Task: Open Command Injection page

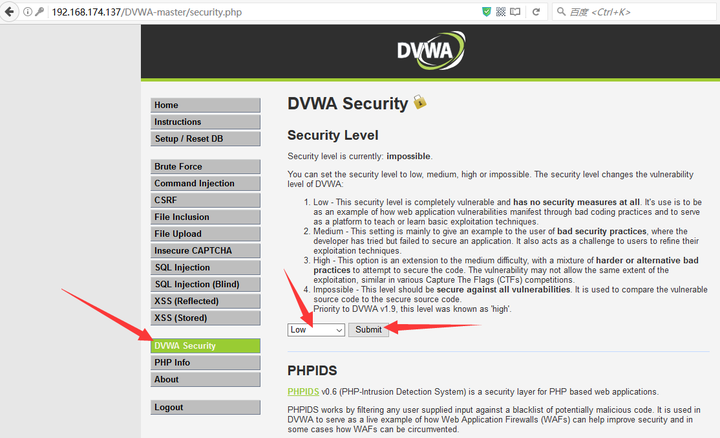Action: (x=205, y=183)
